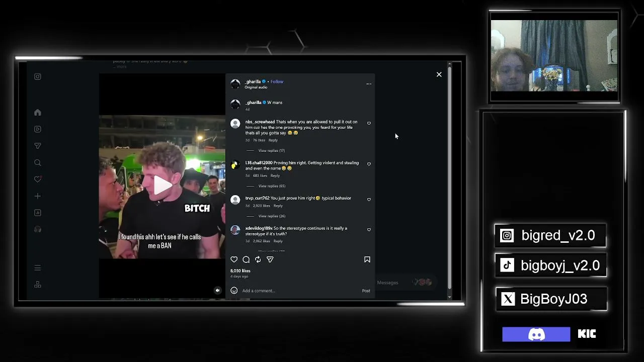
Task: Open l.18.cha812000 username in comments
Action: (x=259, y=163)
